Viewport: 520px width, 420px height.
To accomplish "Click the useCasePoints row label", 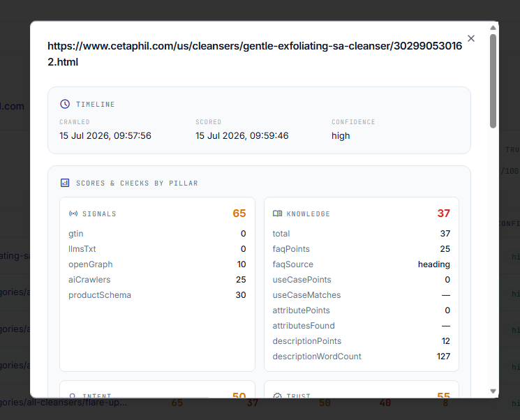I will (302, 280).
